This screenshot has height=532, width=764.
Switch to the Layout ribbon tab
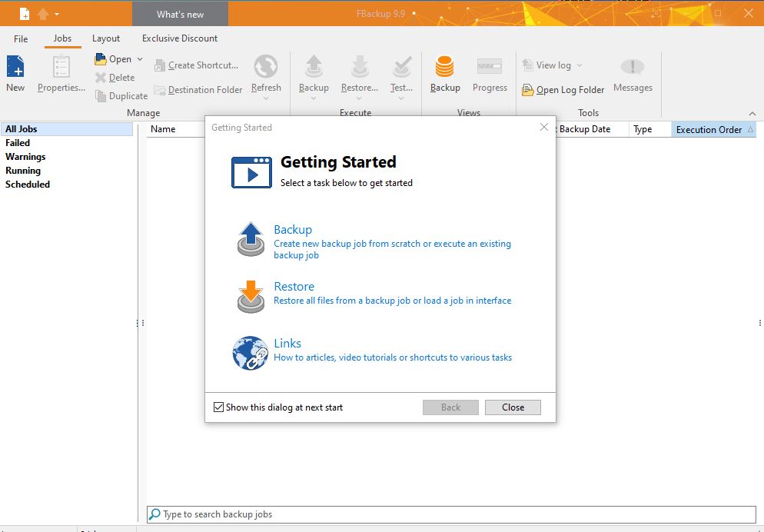(106, 38)
